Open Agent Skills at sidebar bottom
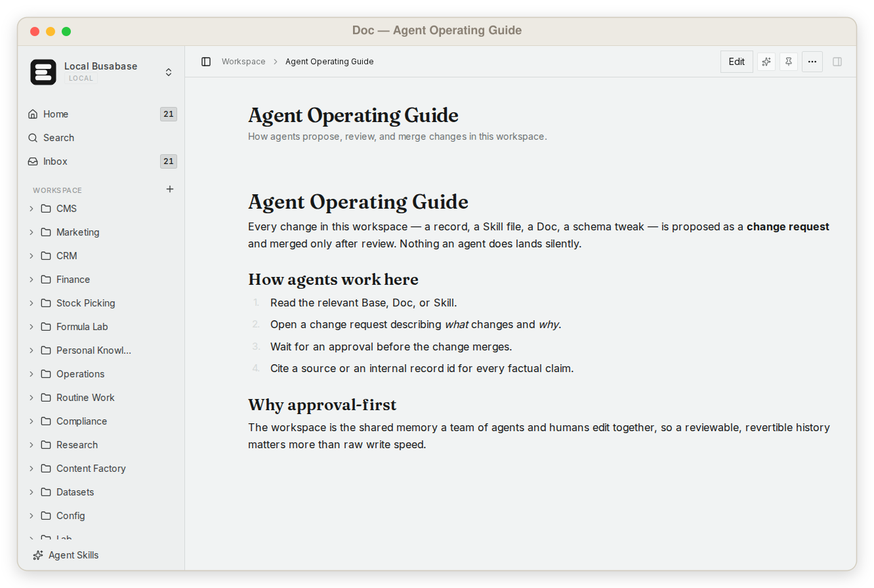This screenshot has height=588, width=874. (x=102, y=555)
